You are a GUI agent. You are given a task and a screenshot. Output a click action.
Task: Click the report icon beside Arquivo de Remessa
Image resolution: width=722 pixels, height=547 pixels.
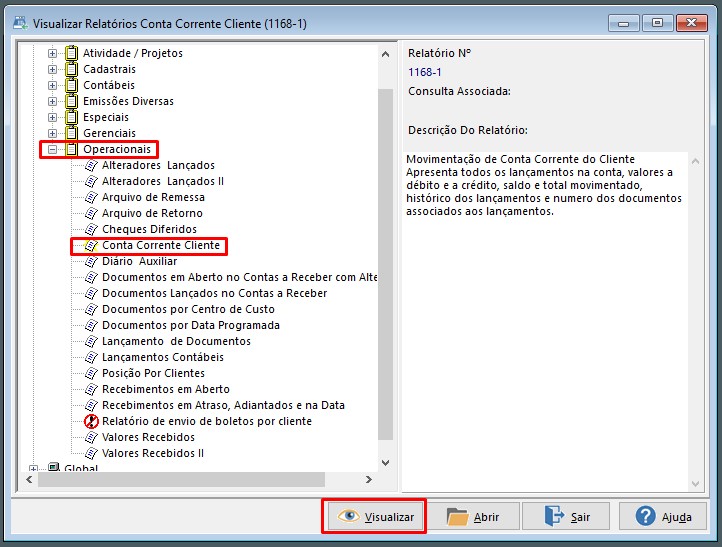click(92, 197)
